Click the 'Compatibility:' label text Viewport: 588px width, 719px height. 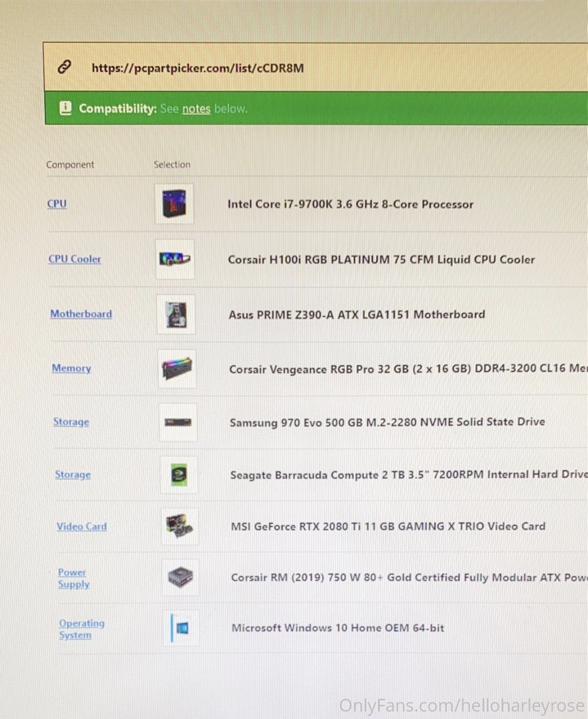pyautogui.click(x=118, y=108)
